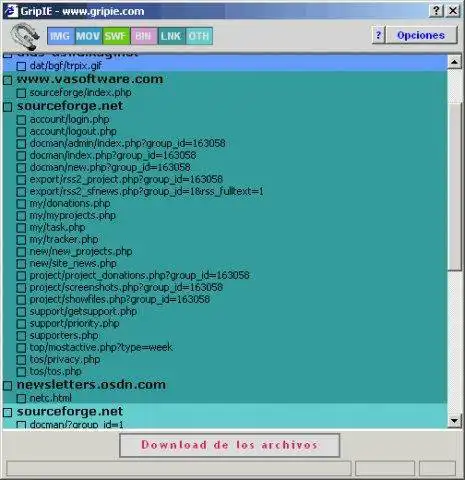Click the support/getsupport.php link text
This screenshot has width=465, height=480.
click(x=83, y=311)
